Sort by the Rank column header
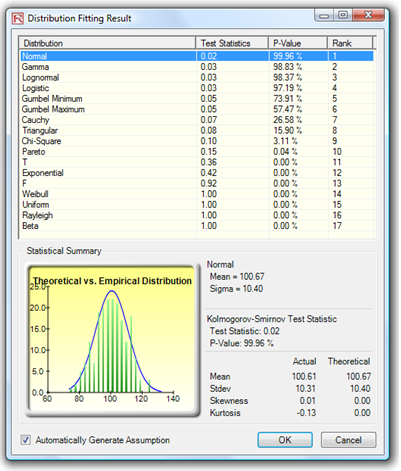The image size is (401, 471). coord(350,43)
